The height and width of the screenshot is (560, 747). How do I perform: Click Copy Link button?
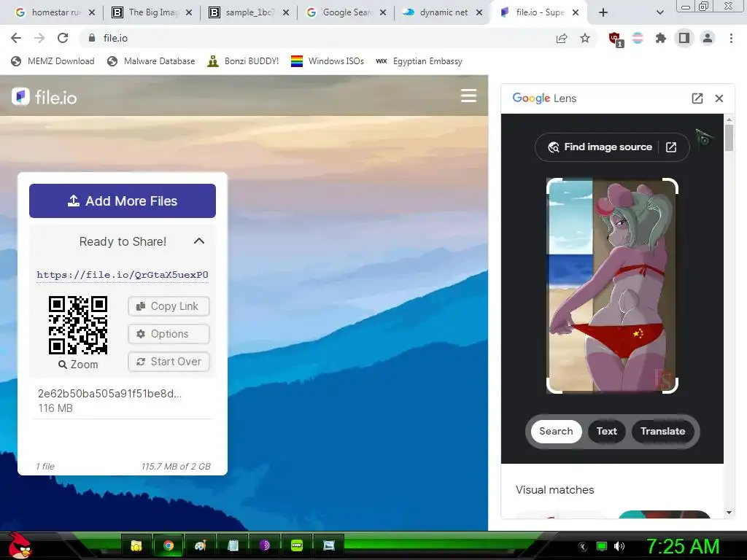[169, 306]
